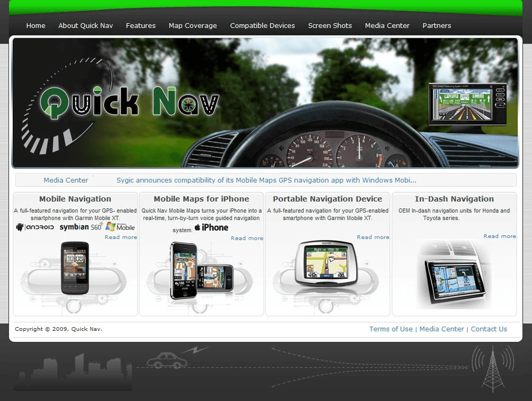Click the Mobile Navigation description text
Viewport: 532px width, 401px height.
pos(75,214)
